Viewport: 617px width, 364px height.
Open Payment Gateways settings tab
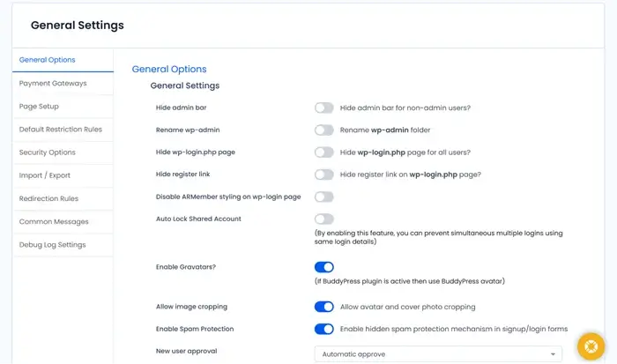[53, 83]
